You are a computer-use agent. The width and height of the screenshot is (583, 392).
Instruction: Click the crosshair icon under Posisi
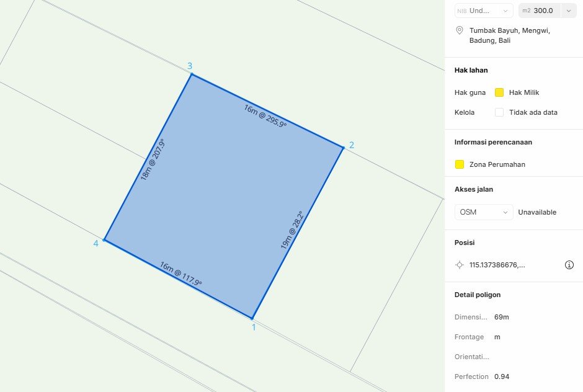click(x=460, y=265)
